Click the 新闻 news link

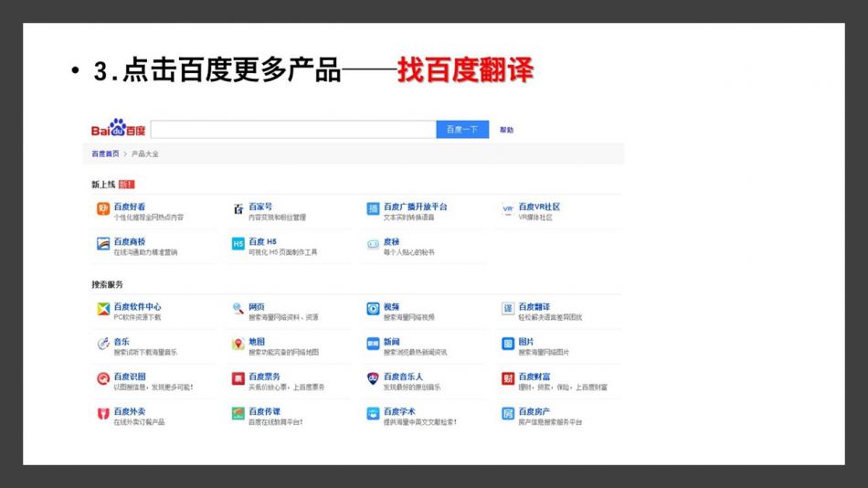point(391,342)
